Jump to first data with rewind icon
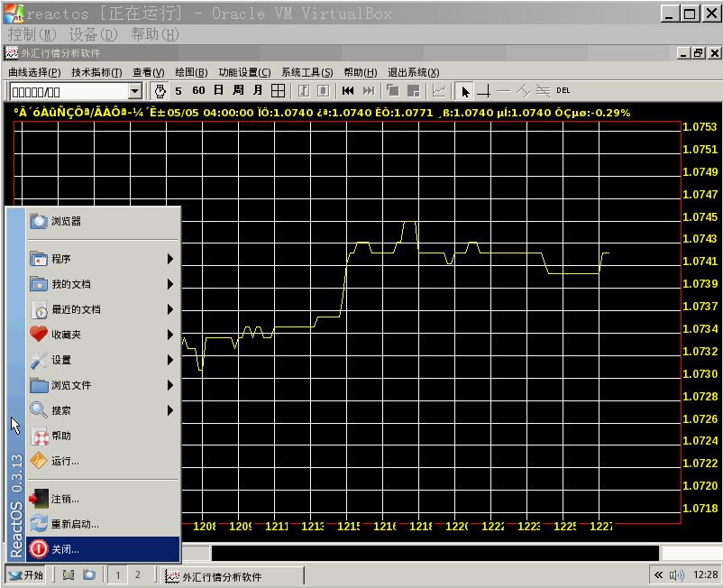723x588 pixels. pyautogui.click(x=348, y=91)
